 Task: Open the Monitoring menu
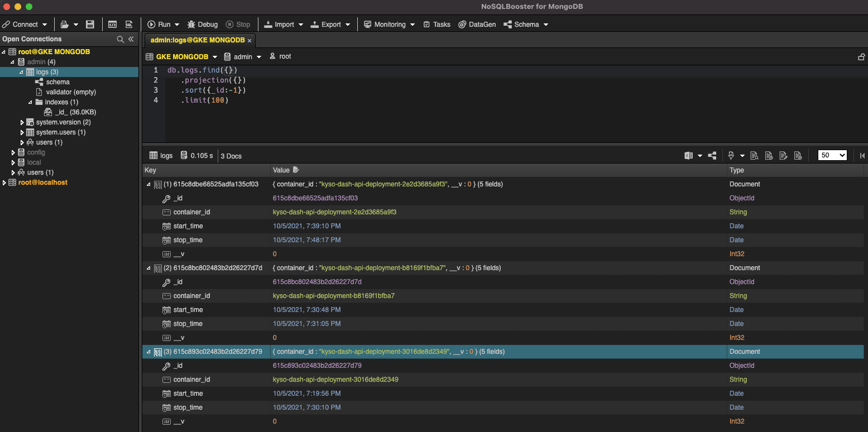390,25
